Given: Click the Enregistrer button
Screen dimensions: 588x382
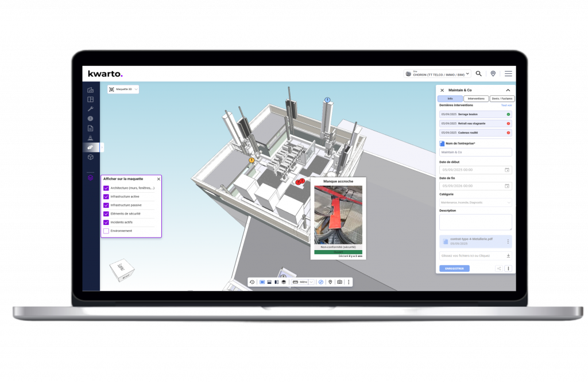Looking at the screenshot, I should 454,268.
